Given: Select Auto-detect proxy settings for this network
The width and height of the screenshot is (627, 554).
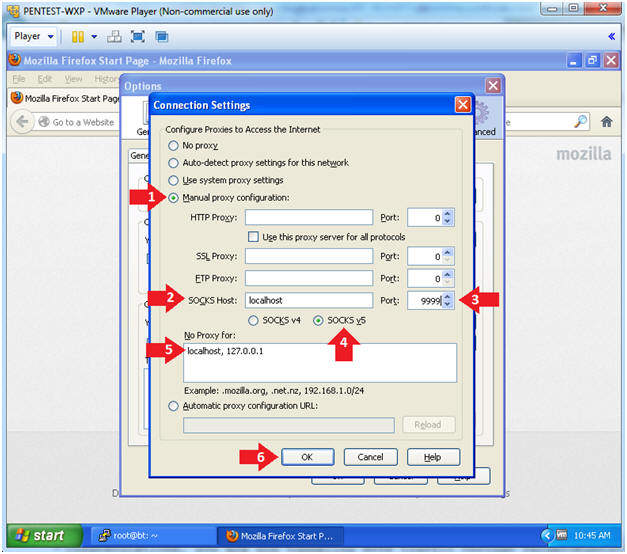Looking at the screenshot, I should pyautogui.click(x=173, y=163).
